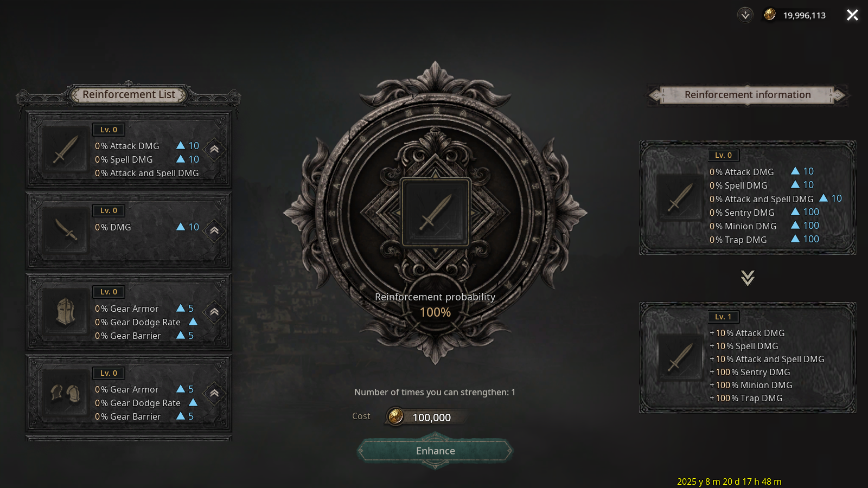Image resolution: width=868 pixels, height=488 pixels.
Task: Open the dropdown arrow beside the currency
Action: (745, 15)
